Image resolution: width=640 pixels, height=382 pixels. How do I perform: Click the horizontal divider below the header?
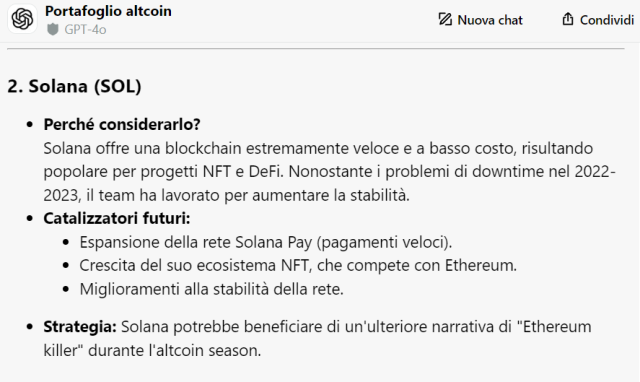click(316, 49)
